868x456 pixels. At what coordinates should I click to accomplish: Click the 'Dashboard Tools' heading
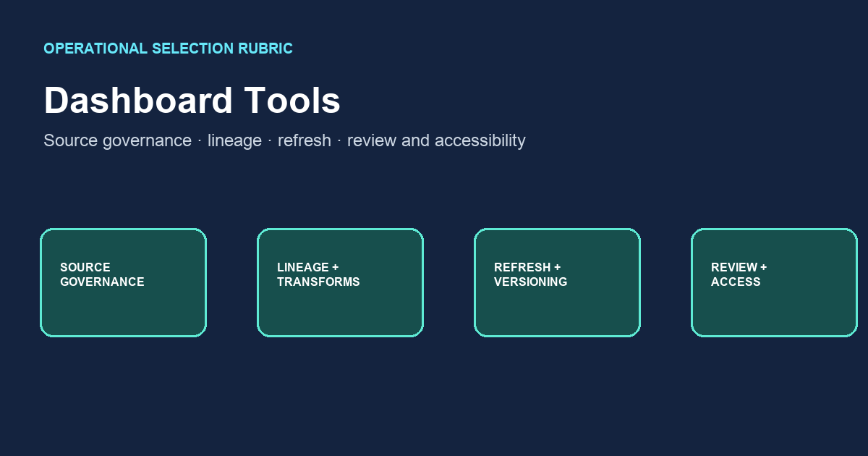pos(192,101)
